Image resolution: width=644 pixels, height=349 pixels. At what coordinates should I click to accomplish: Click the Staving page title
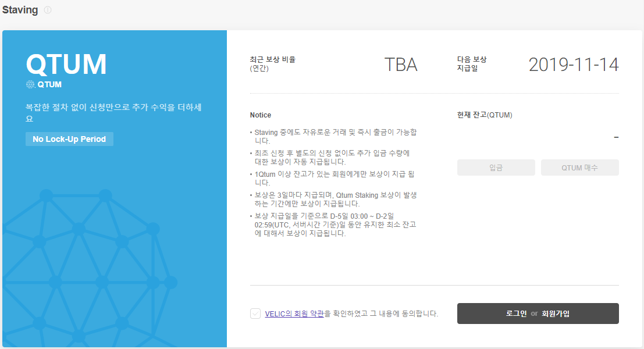click(20, 10)
